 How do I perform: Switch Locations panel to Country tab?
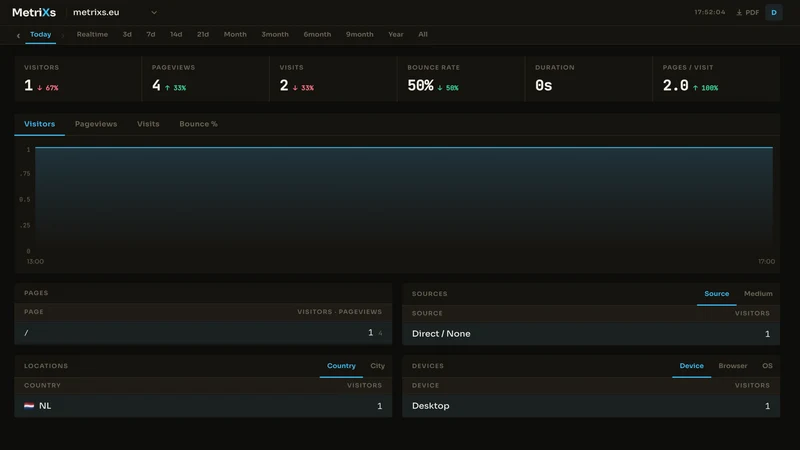coord(341,366)
